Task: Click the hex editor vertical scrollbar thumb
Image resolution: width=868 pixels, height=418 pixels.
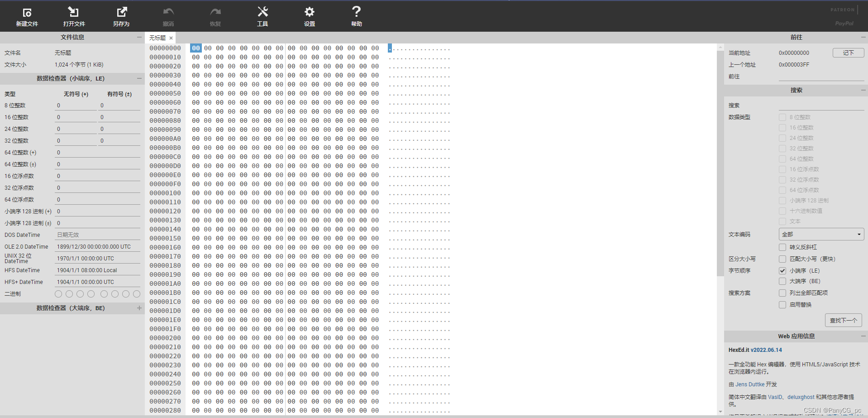Action: (720, 163)
